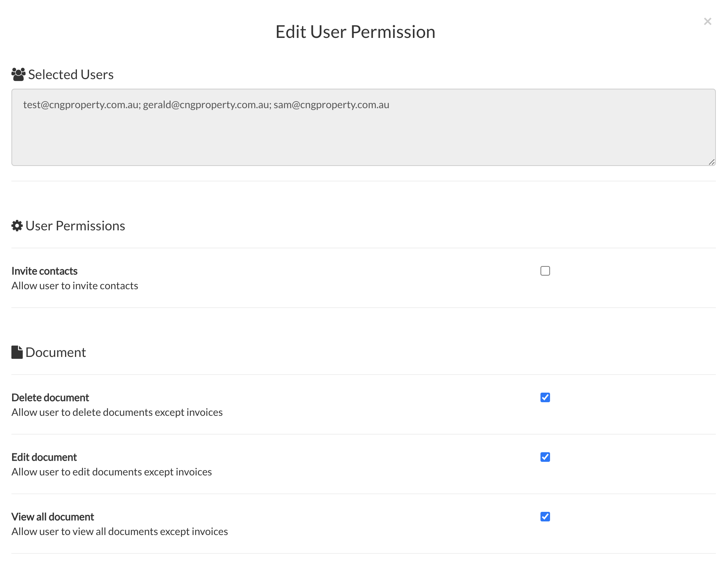Click the View all document label
This screenshot has height=563, width=728.
tap(53, 517)
